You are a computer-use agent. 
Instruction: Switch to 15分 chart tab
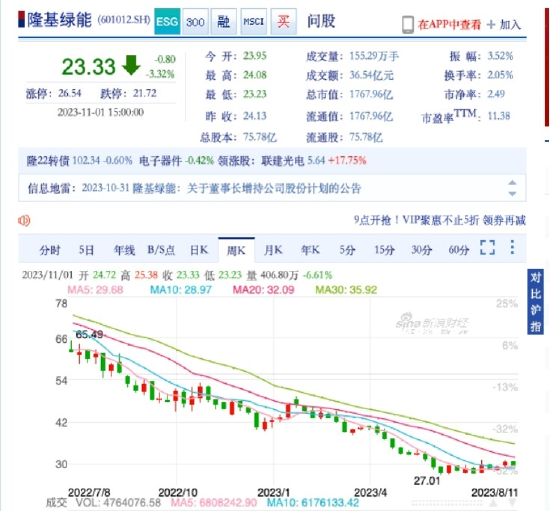pyautogui.click(x=384, y=250)
